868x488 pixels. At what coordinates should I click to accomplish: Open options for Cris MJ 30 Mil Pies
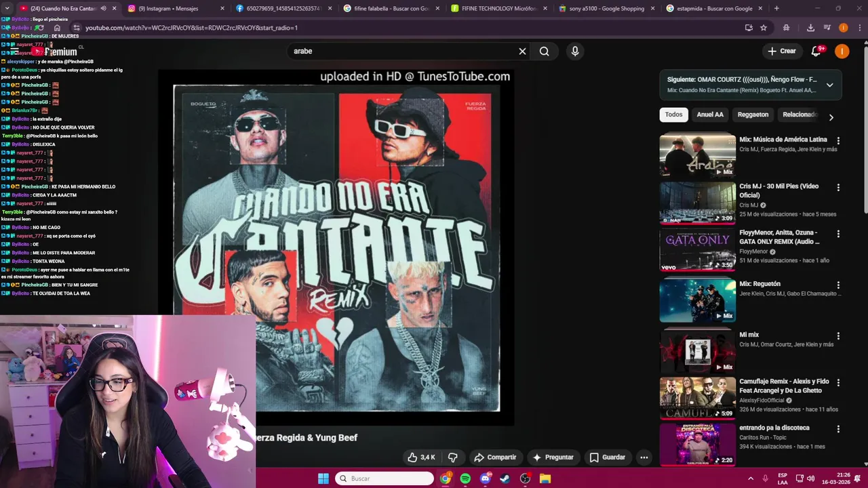838,188
